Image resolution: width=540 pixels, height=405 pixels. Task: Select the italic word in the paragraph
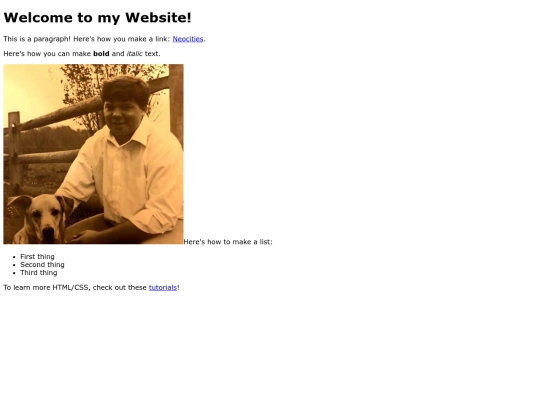coord(135,54)
